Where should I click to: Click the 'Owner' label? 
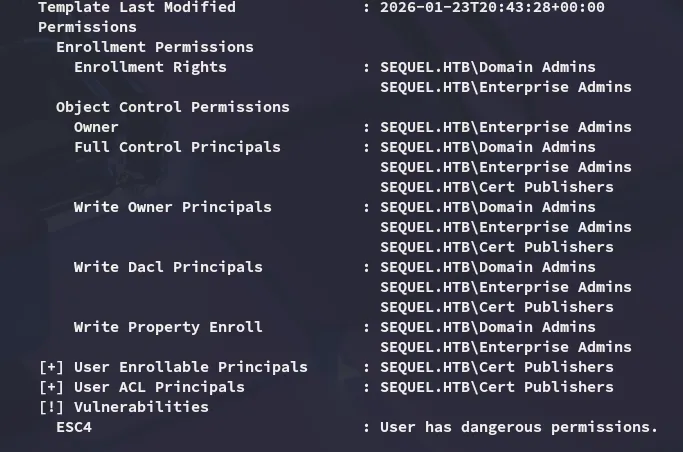point(96,127)
